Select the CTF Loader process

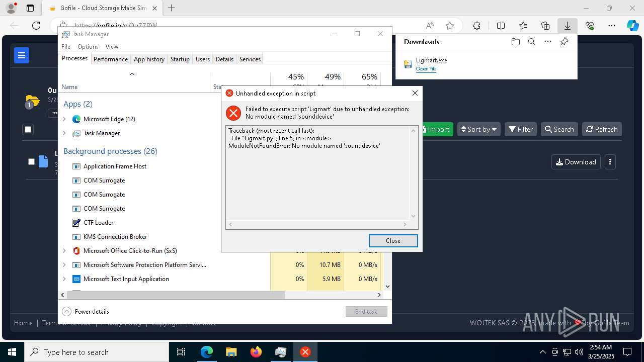(99, 223)
